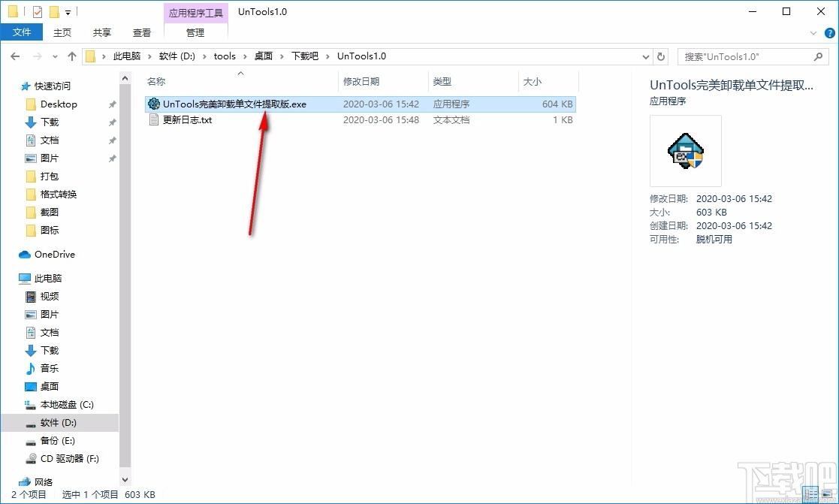Image resolution: width=839 pixels, height=504 pixels.
Task: Click the UnTools exe file icon
Action: click(x=154, y=104)
